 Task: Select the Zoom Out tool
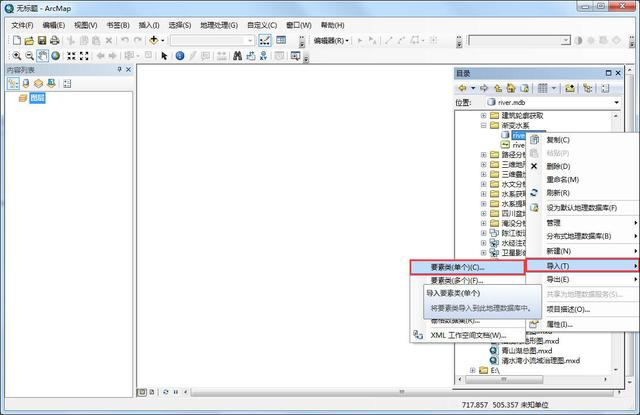coord(29,56)
